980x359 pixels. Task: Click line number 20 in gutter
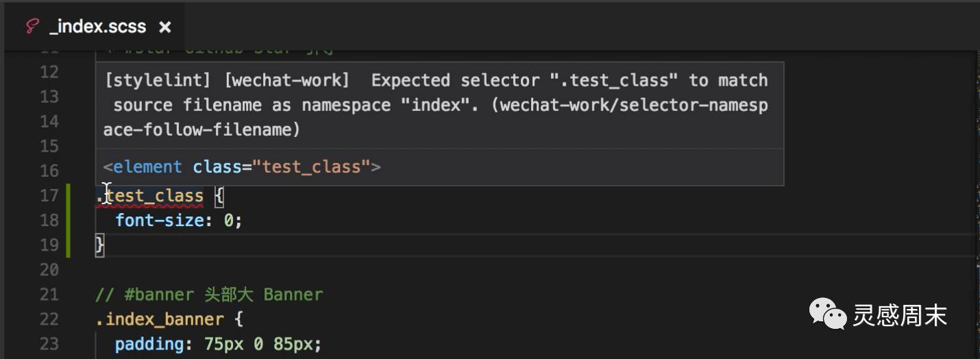[x=49, y=270]
